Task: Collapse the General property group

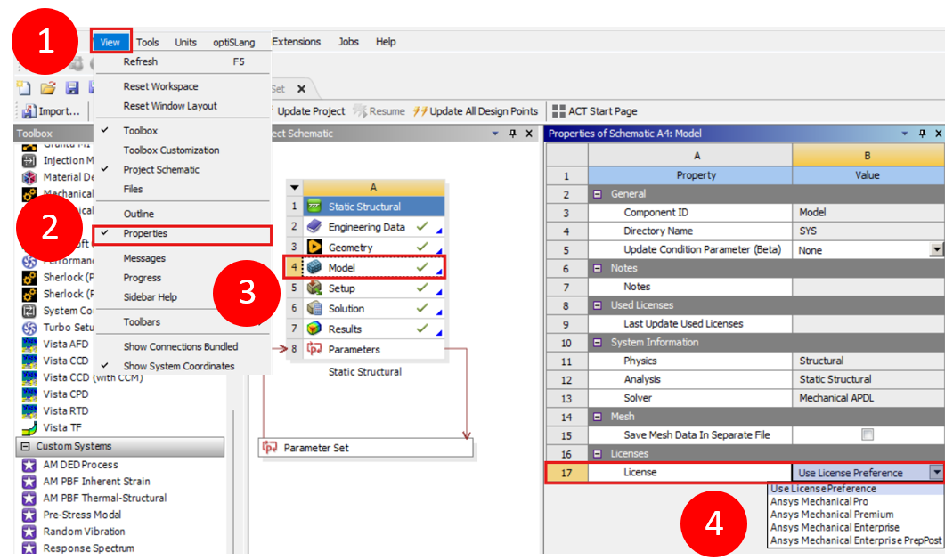Action: (598, 194)
